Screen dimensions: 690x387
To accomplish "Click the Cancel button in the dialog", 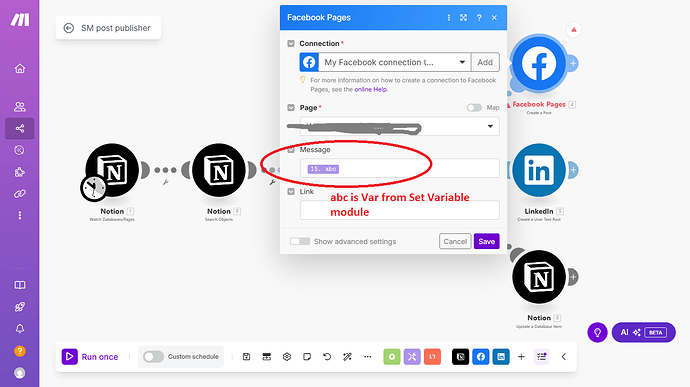I will coord(455,241).
